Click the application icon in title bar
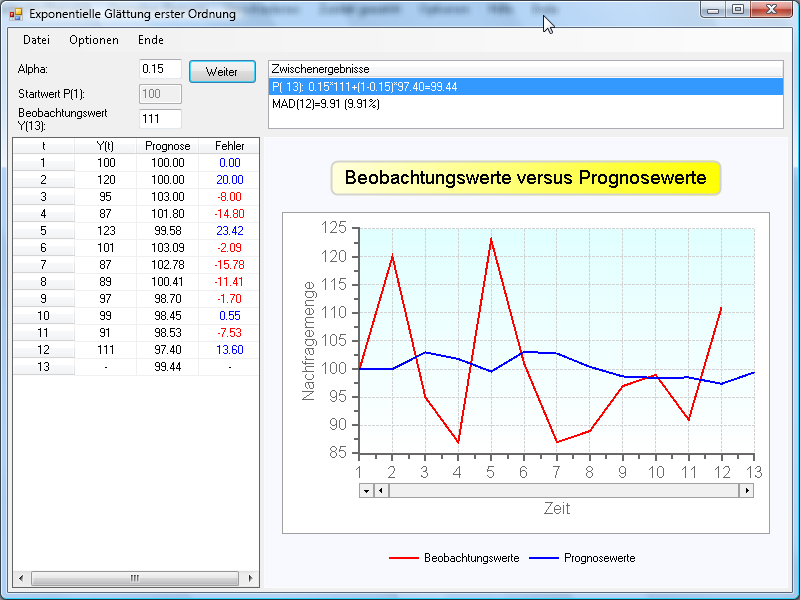 [x=15, y=14]
